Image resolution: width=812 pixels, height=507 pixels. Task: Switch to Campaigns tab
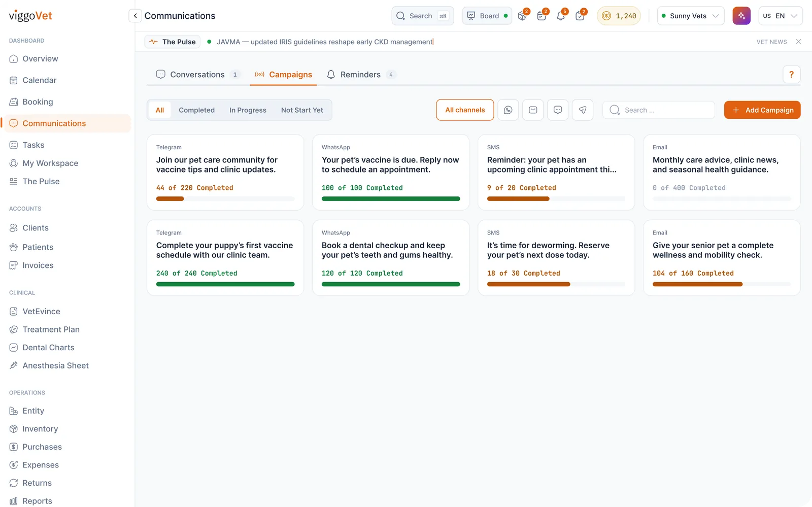click(x=283, y=75)
